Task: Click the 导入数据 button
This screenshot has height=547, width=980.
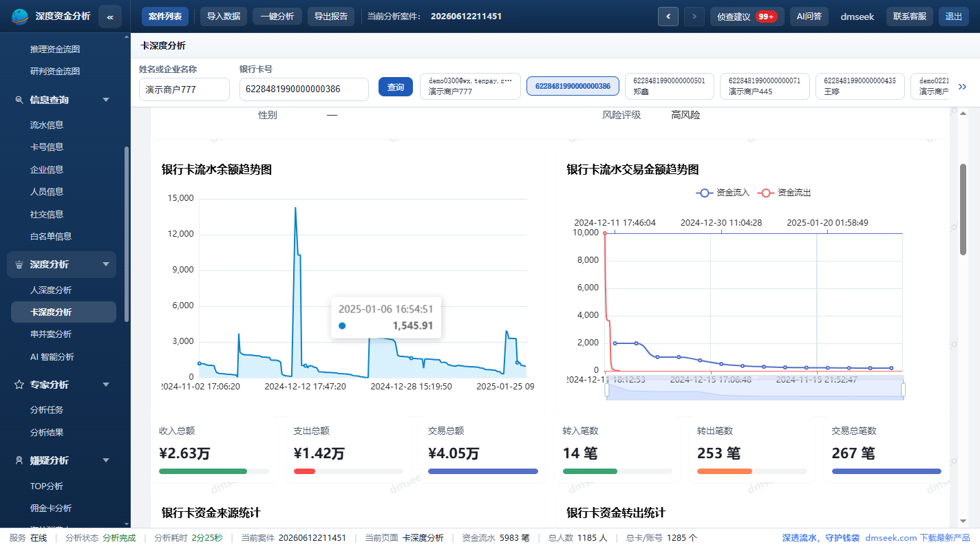Action: pyautogui.click(x=224, y=17)
